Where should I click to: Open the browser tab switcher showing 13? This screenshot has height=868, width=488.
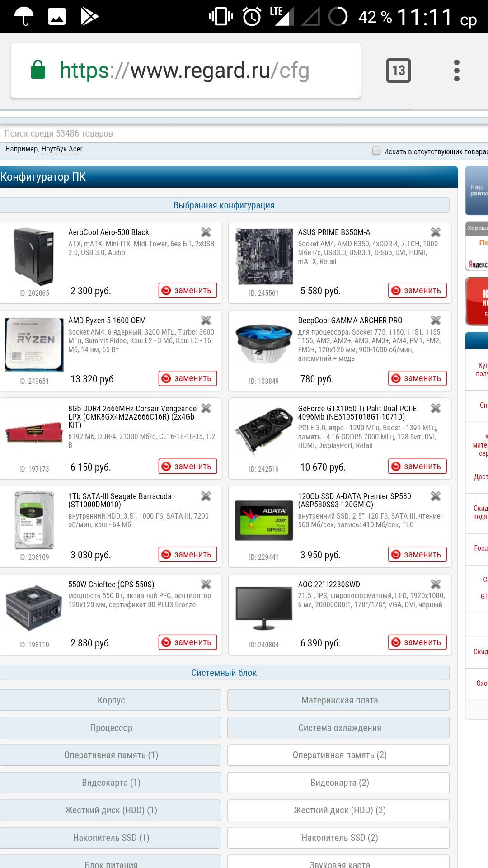[399, 71]
